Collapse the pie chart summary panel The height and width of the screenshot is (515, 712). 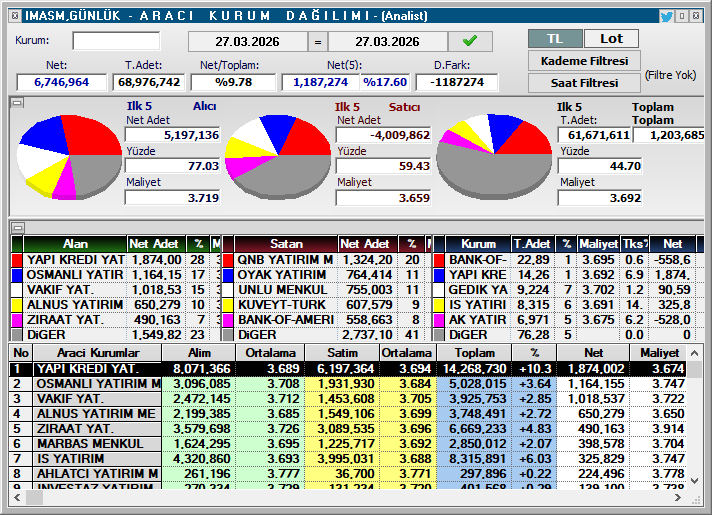click(16, 103)
